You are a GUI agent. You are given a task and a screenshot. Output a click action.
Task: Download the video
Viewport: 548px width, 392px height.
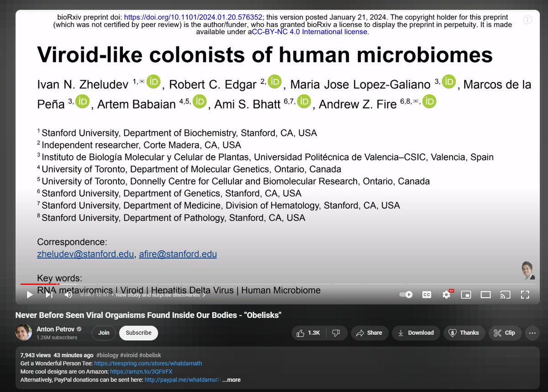point(416,333)
